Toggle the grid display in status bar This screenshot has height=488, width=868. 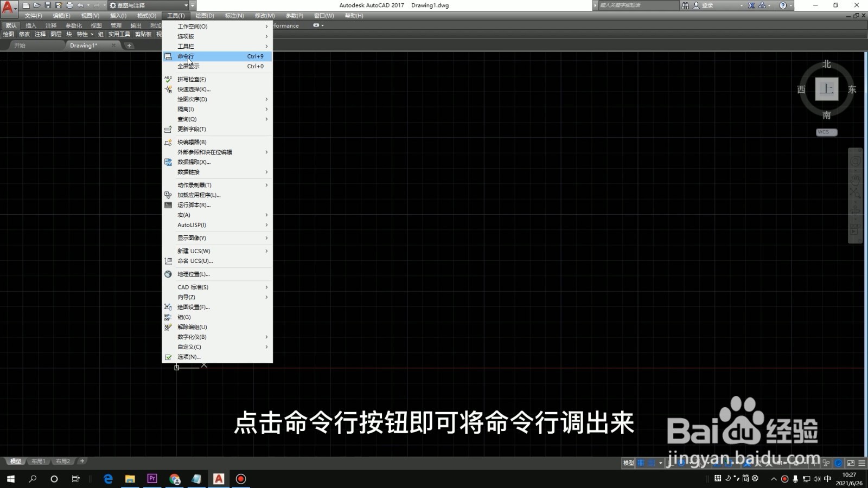tap(641, 463)
